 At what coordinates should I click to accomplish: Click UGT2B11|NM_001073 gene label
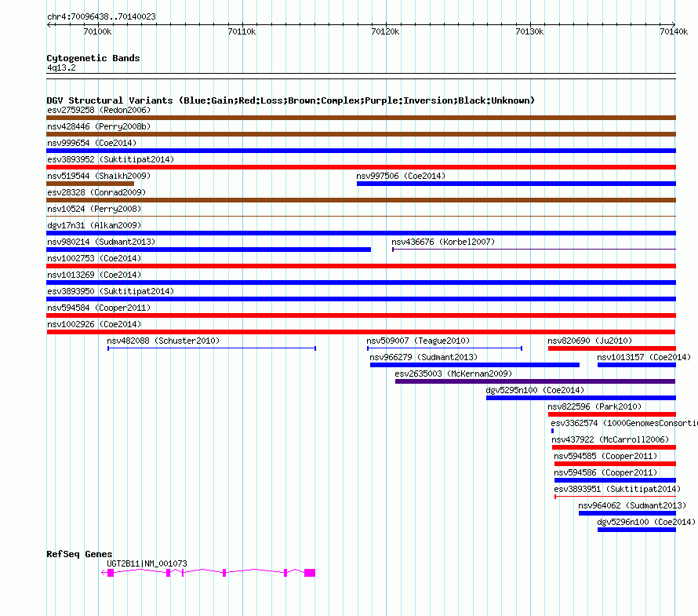tap(147, 563)
